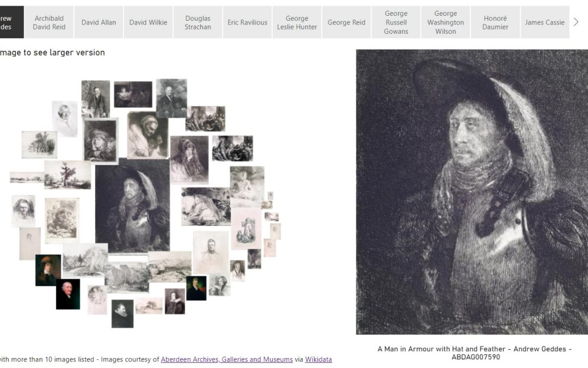Select the Archibald David Reid tab
This screenshot has width=588, height=368.
[x=49, y=22]
